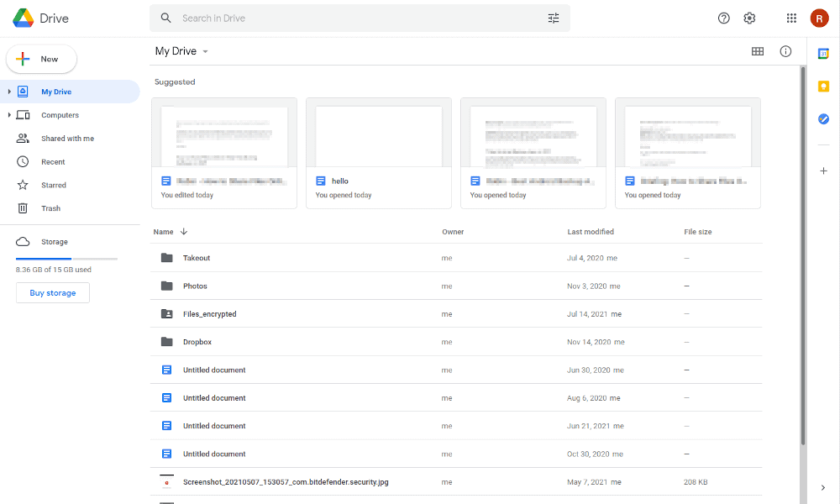Expand the Computers tree arrow
The width and height of the screenshot is (840, 504).
[x=9, y=114]
